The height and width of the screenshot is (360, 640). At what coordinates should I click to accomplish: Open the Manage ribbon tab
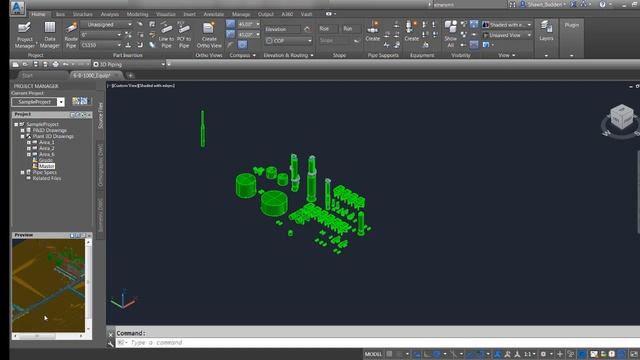[241, 14]
